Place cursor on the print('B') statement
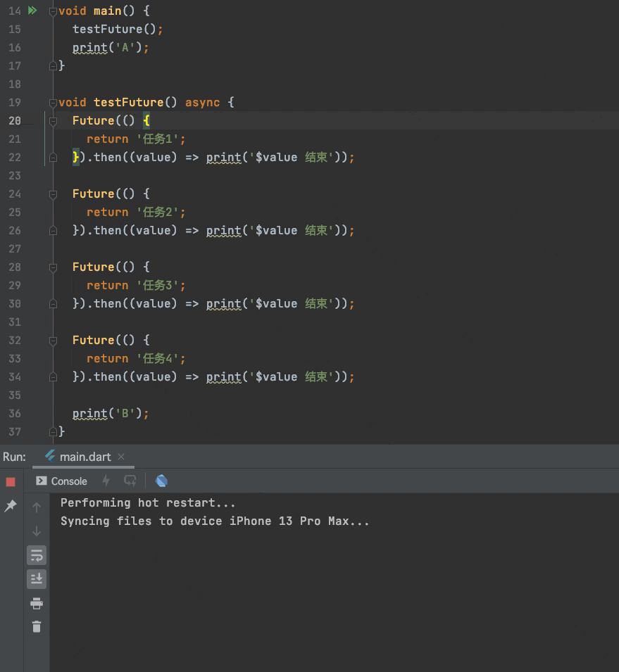Viewport: 619px width, 672px height. 109,413
